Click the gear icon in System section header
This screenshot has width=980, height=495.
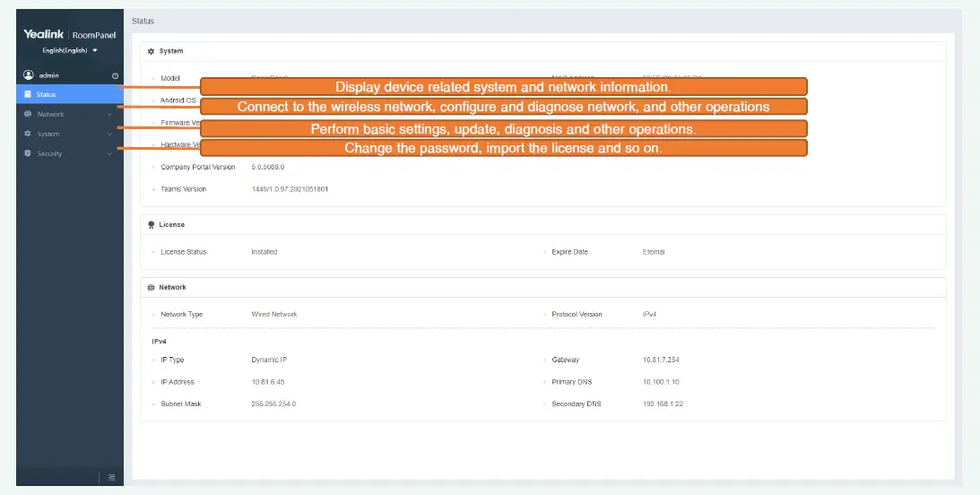151,51
